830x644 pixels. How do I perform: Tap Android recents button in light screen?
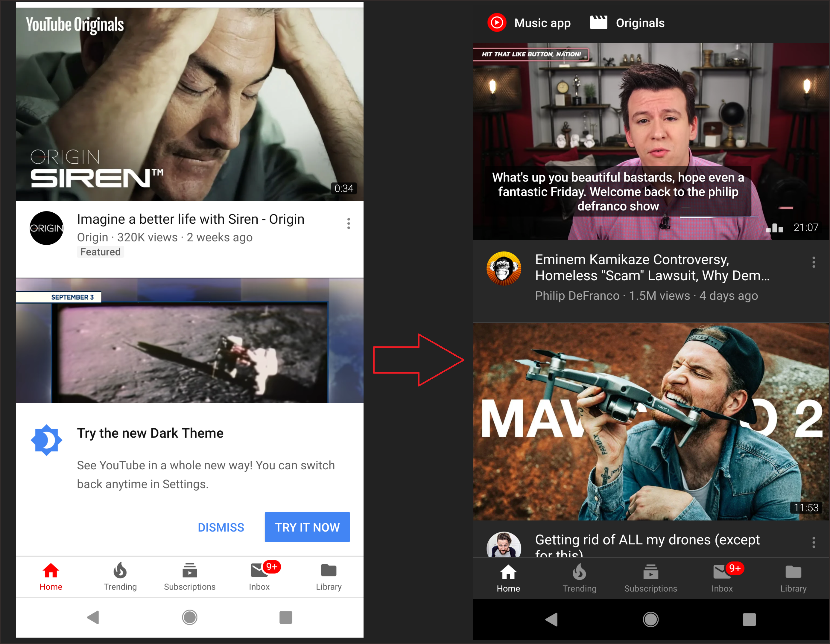click(x=286, y=617)
